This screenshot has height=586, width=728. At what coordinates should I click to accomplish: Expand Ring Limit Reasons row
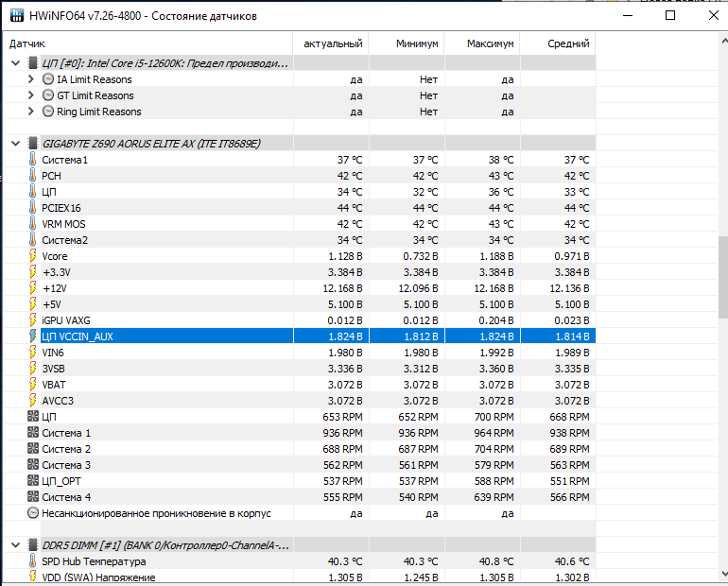(x=30, y=112)
